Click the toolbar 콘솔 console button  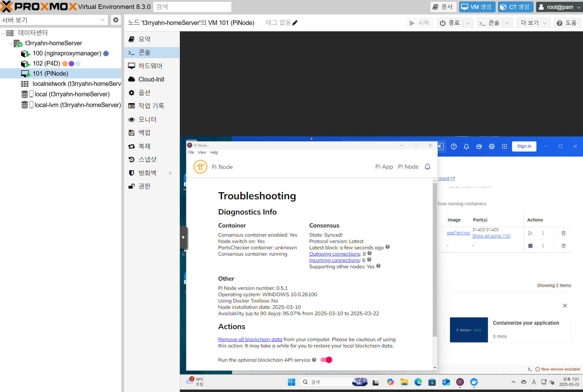tap(490, 23)
